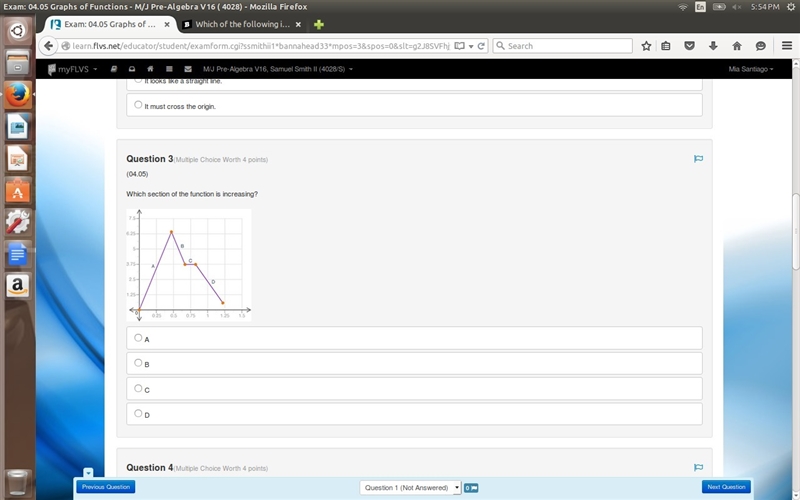The width and height of the screenshot is (800, 500).
Task: Open Firefox downloads arrow
Action: click(x=713, y=46)
